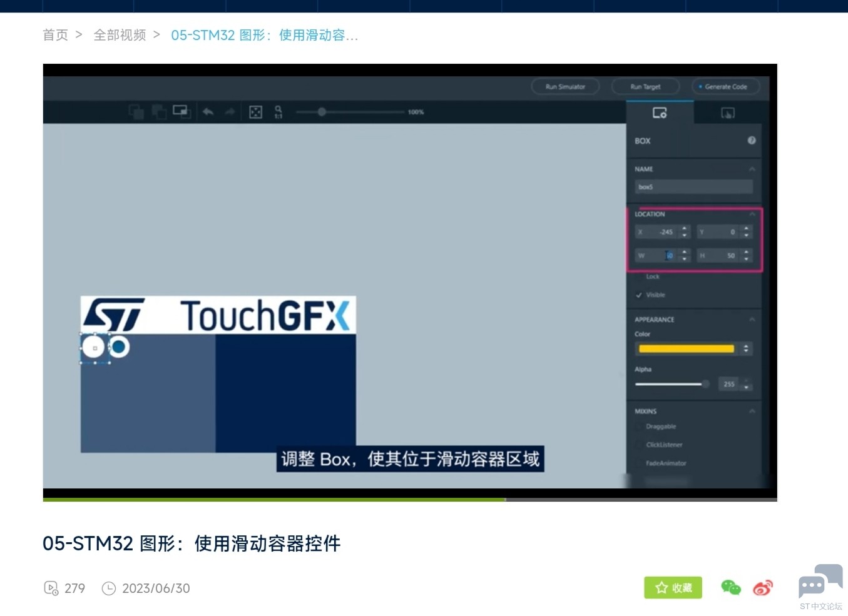Viewport: 848px width, 616px height.
Task: Click the 100% zoom label
Action: click(x=416, y=112)
